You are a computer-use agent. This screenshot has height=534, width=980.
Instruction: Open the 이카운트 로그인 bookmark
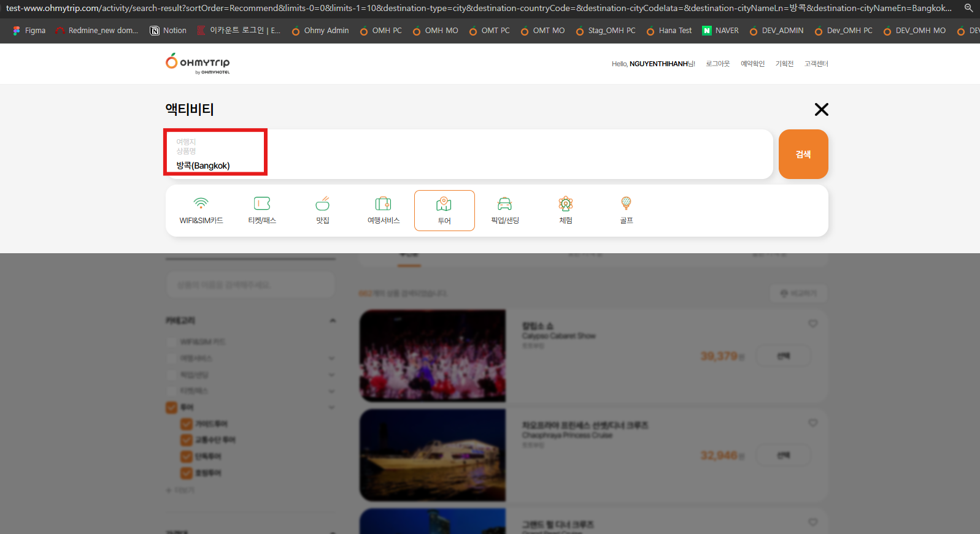tap(238, 31)
